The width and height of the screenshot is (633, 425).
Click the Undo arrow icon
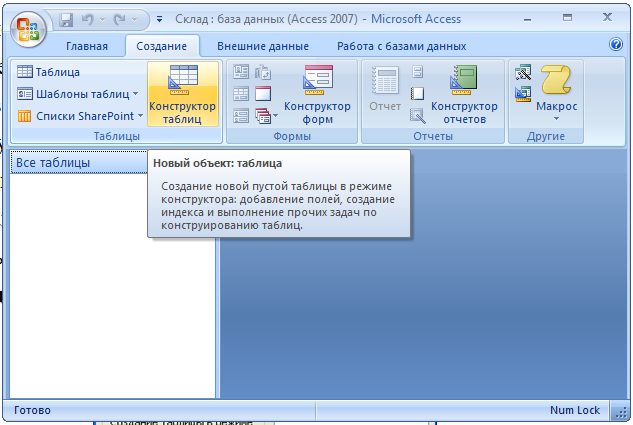click(x=88, y=19)
